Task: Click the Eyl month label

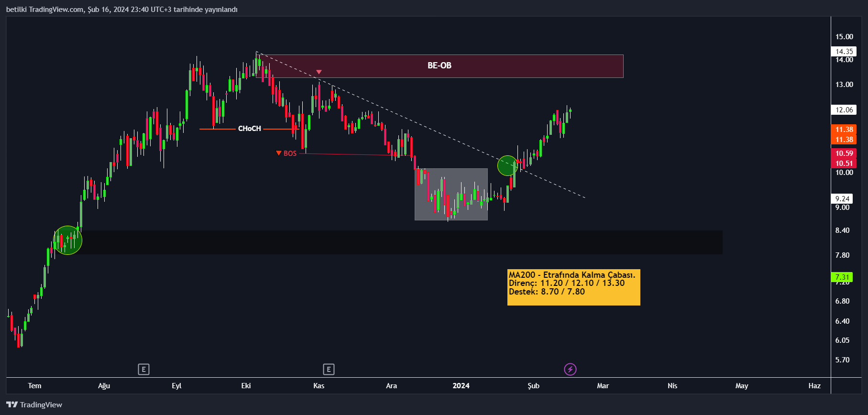Action: coord(176,385)
